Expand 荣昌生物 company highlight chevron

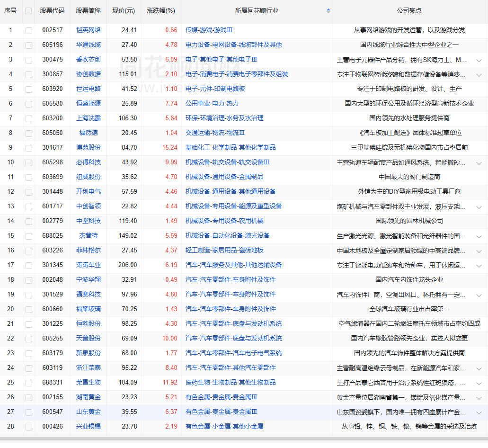tap(479, 383)
